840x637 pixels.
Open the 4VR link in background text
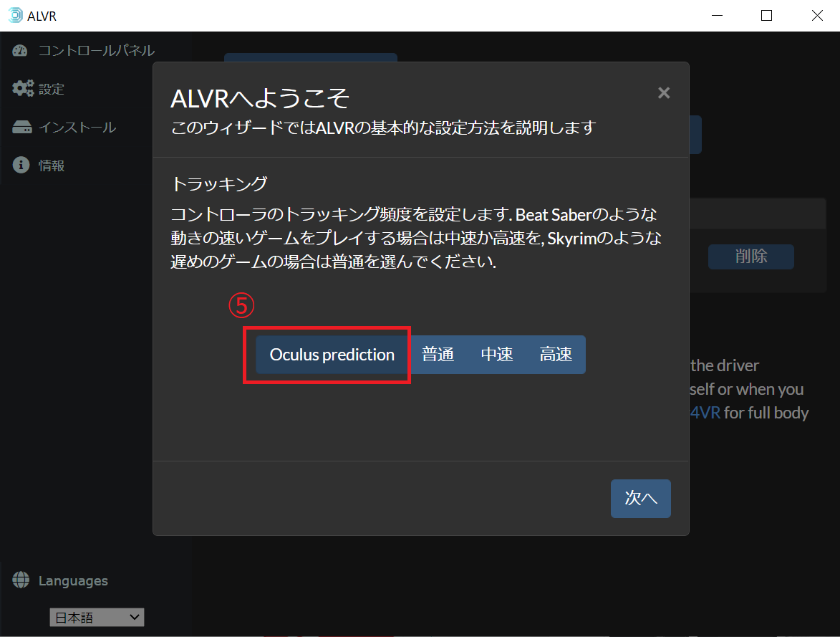coord(705,412)
